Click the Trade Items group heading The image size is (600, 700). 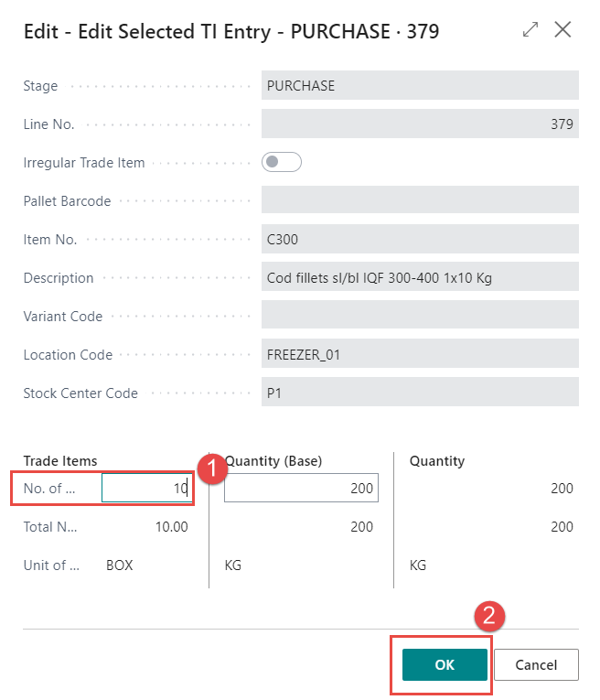tap(60, 461)
